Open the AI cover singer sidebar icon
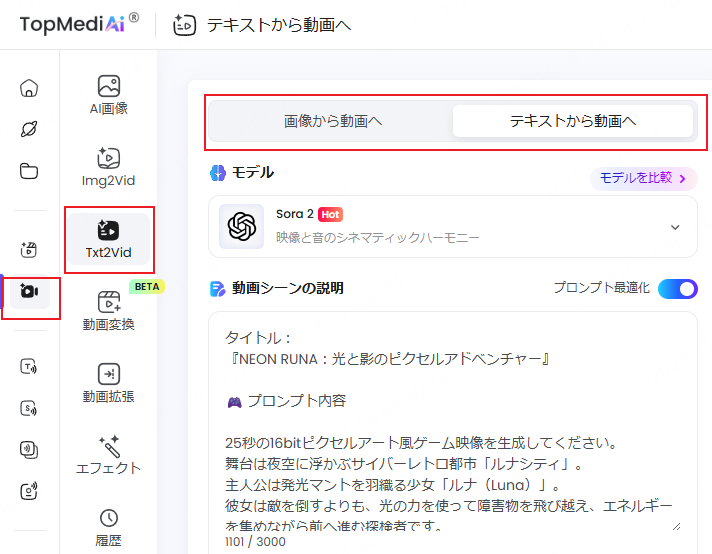This screenshot has width=712, height=554. coord(29,491)
